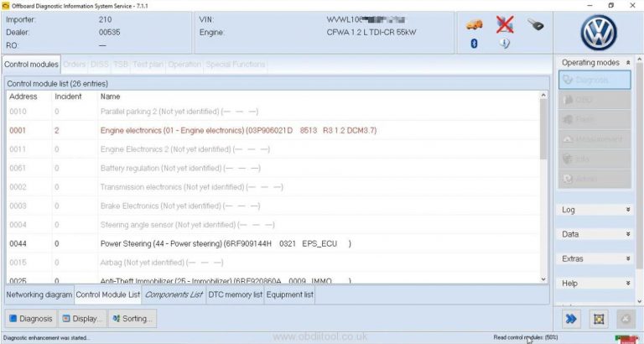Click the 'Read control modules: (50%)' status text
644x344 pixels.
coord(526,337)
